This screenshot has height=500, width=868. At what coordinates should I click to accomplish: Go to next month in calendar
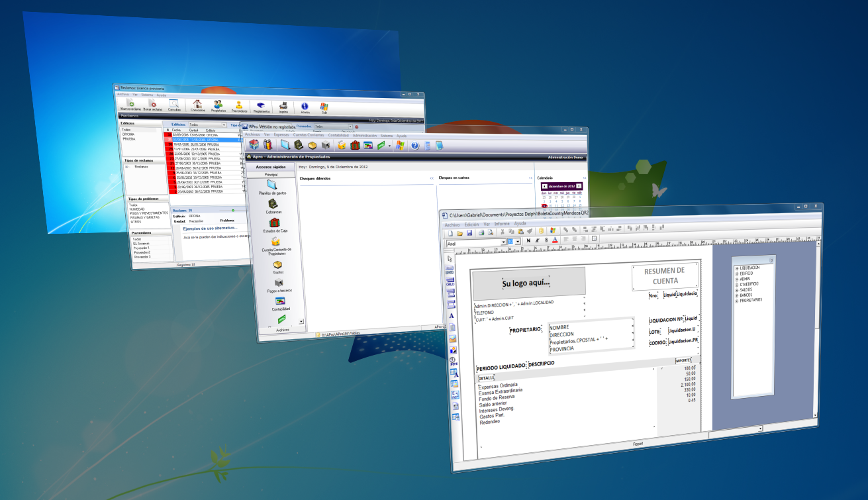coord(579,186)
